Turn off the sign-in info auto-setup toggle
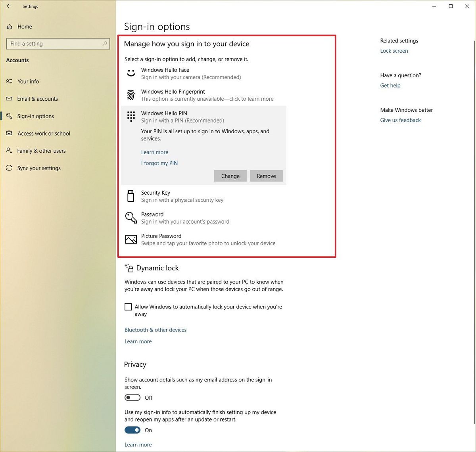Viewport: 476px width, 452px height. pos(132,430)
